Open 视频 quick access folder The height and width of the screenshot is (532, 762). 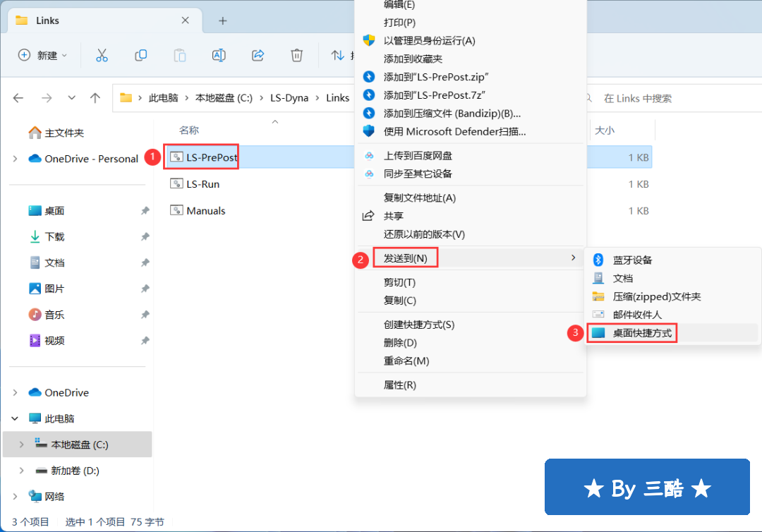coord(46,341)
